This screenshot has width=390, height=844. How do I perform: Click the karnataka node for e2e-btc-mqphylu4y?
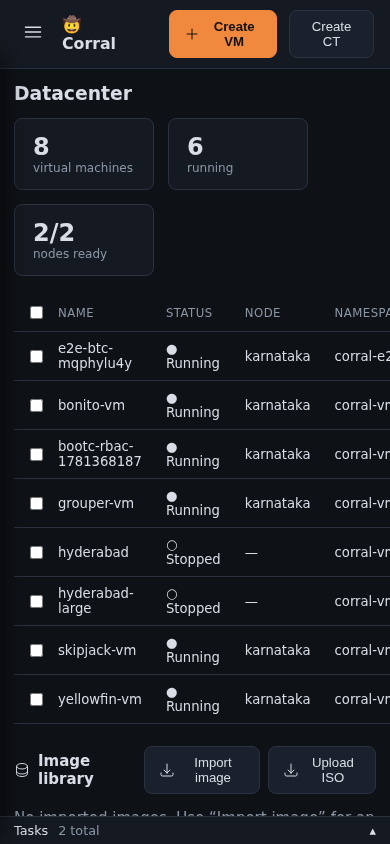coord(278,356)
